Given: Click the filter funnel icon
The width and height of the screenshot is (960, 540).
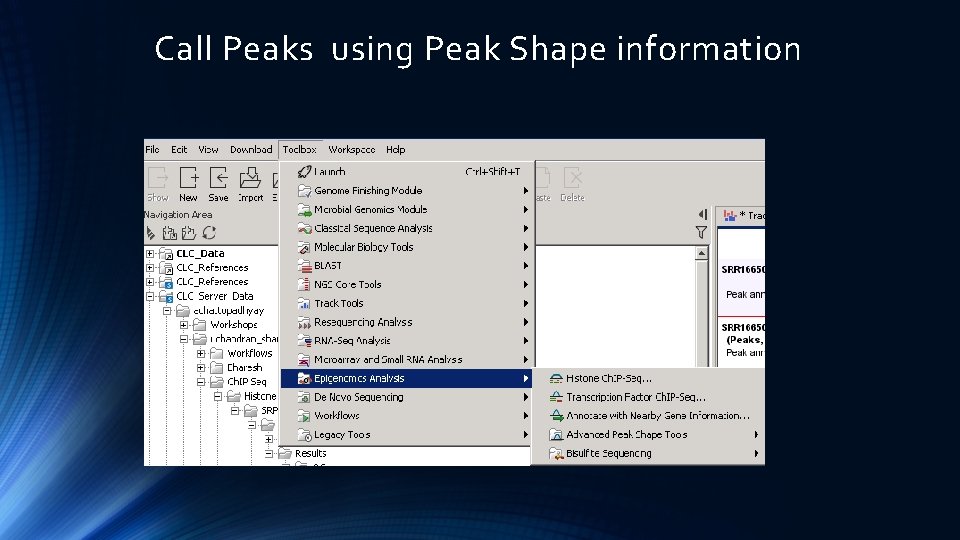Looking at the screenshot, I should point(701,232).
